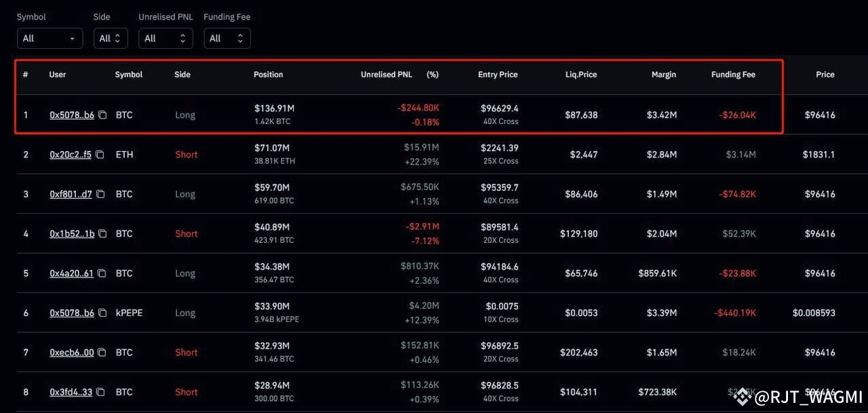Open user 0x20c2..f5 address link

pyautogui.click(x=71, y=155)
